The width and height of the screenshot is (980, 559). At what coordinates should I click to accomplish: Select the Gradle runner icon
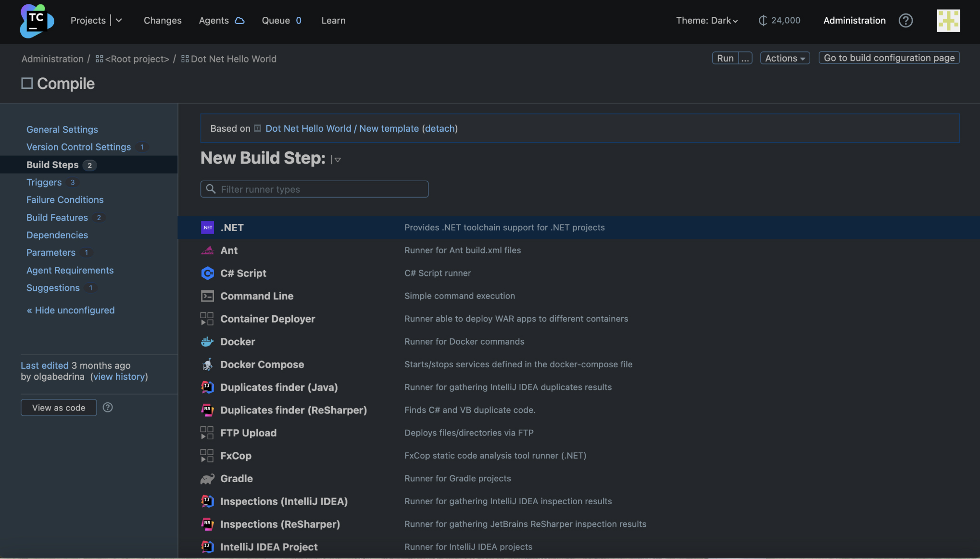[207, 478]
